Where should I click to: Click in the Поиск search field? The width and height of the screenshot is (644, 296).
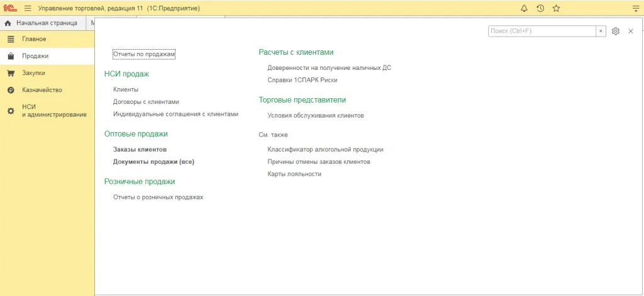(x=541, y=31)
